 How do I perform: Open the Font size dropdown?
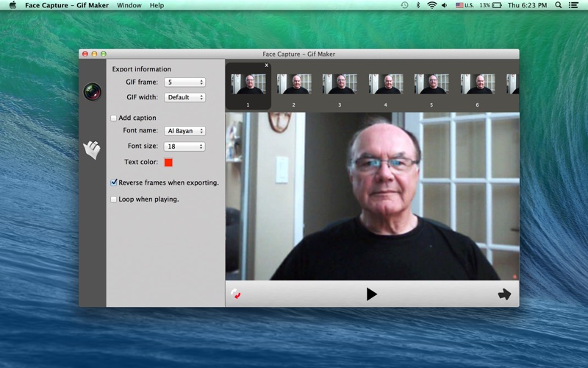[x=185, y=146]
